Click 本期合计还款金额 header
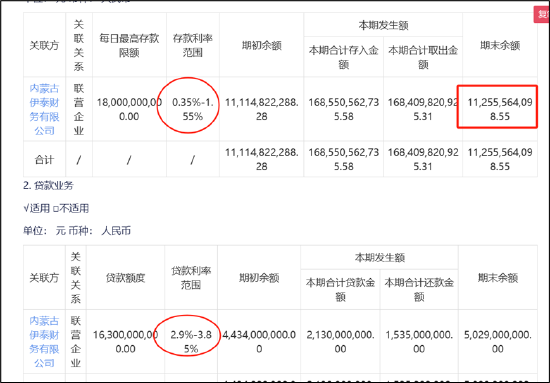The image size is (550, 383). (x=419, y=290)
